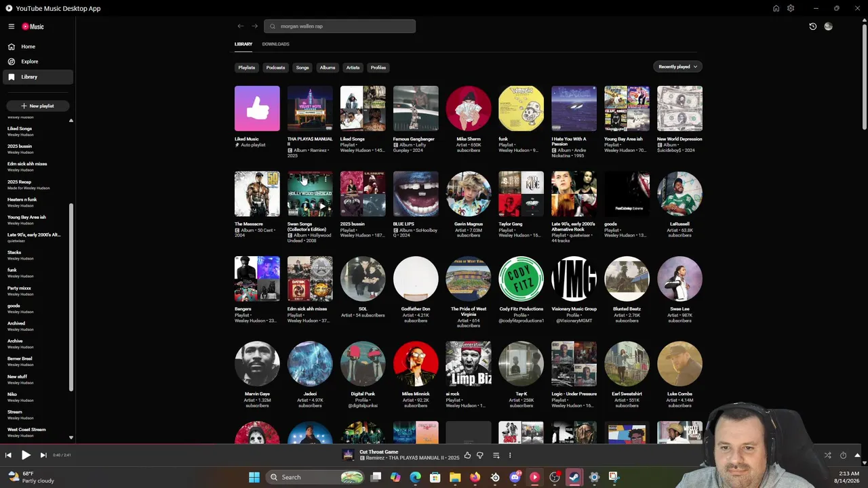The image size is (868, 488).
Task: Open sidebar playlist Berner Breal
Action: [34, 361]
